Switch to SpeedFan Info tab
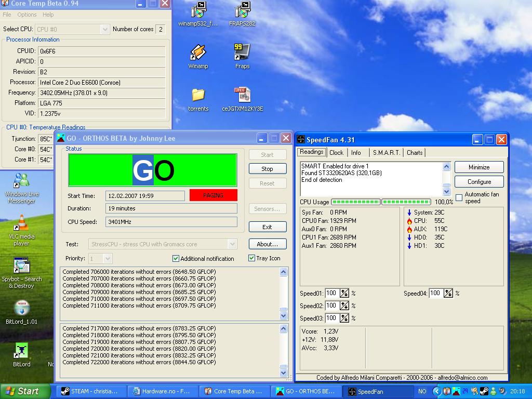Image resolution: width=532 pixels, height=399 pixels. pyautogui.click(x=356, y=153)
